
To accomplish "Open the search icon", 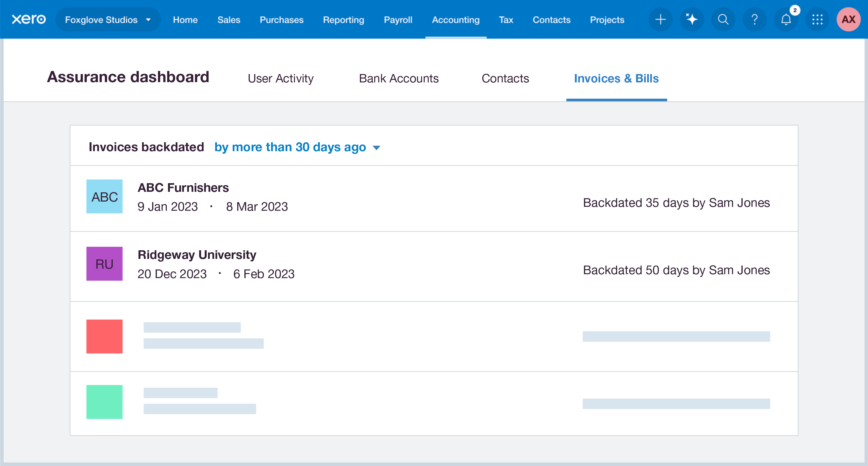I will [x=723, y=19].
